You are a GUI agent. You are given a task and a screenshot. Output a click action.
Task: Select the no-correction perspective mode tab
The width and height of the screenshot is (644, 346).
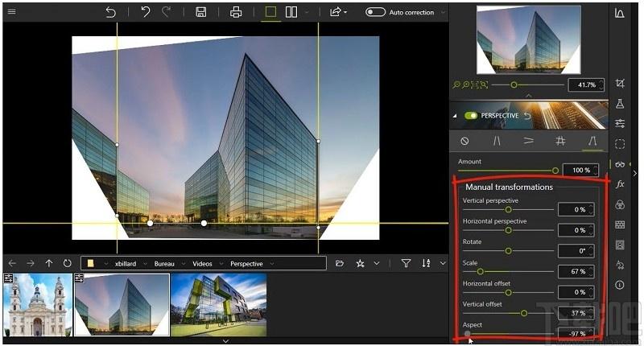pyautogui.click(x=464, y=141)
